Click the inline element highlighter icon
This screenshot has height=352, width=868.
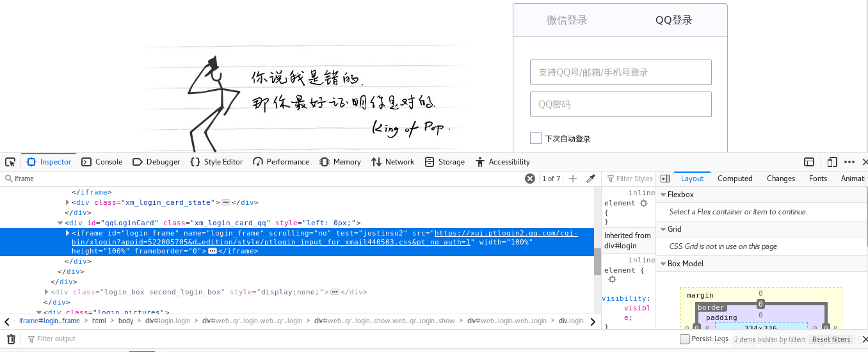643,203
